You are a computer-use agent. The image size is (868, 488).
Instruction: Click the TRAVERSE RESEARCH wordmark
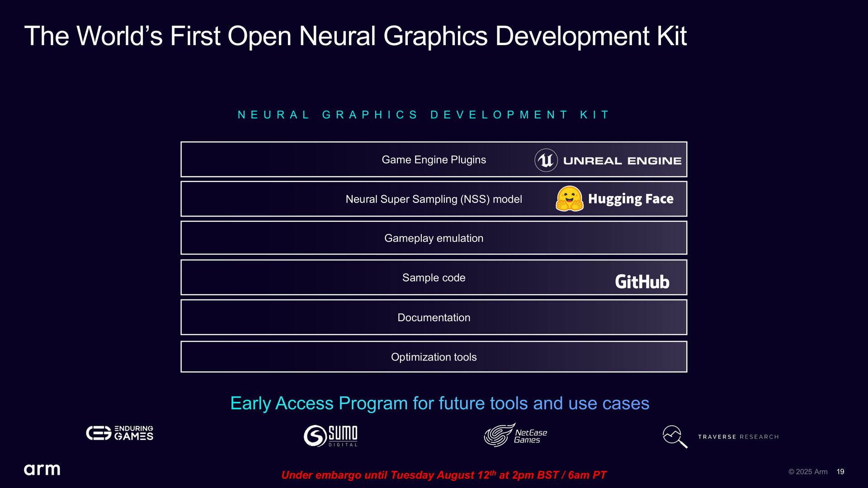coord(738,437)
